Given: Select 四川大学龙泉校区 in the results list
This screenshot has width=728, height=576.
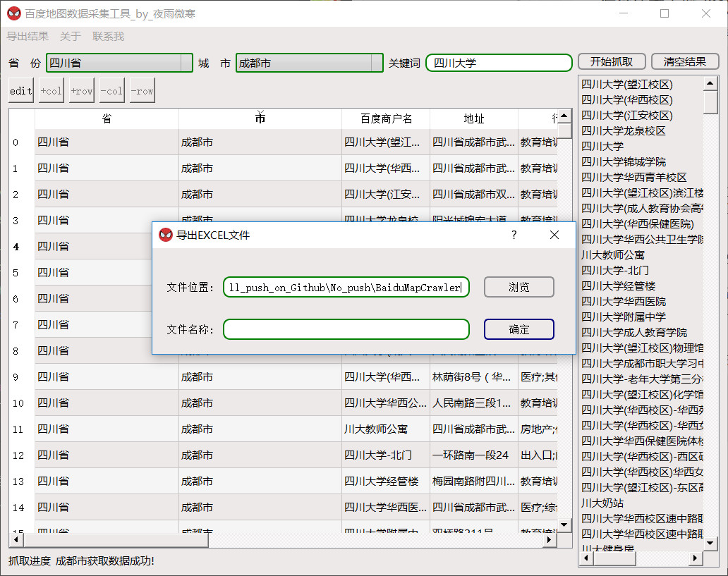Looking at the screenshot, I should 642,131.
